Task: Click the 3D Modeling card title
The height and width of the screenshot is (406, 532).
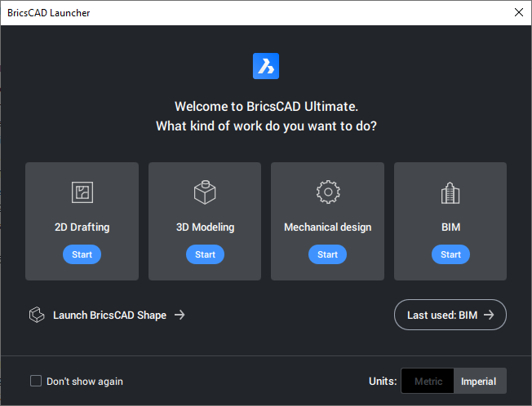Action: 205,227
